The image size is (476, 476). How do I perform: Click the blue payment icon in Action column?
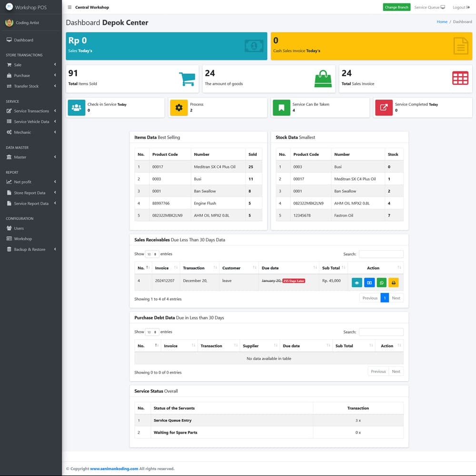(369, 283)
